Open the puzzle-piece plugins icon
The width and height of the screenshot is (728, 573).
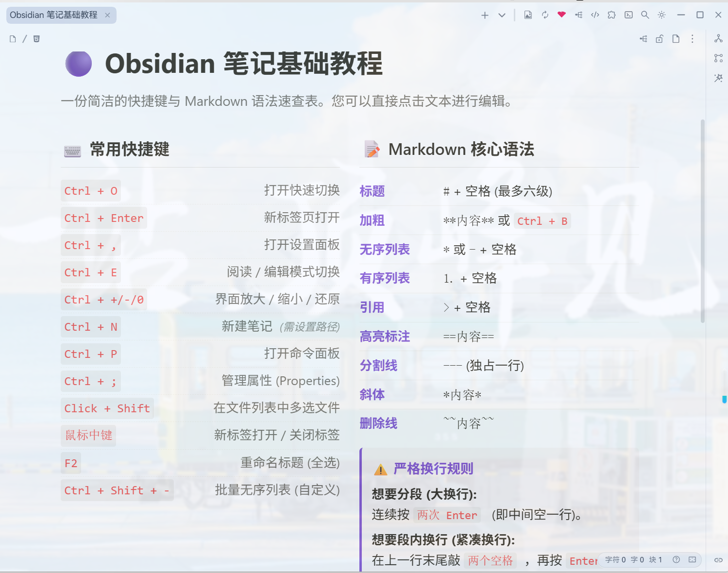coord(611,15)
